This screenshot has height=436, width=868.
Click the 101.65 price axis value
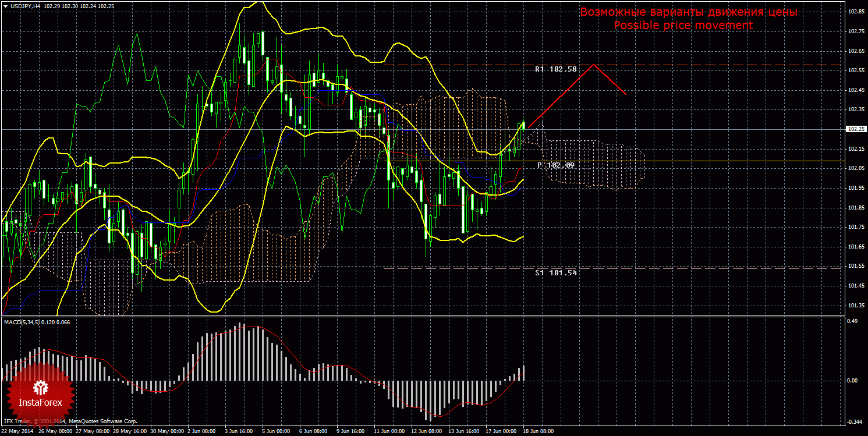point(855,247)
